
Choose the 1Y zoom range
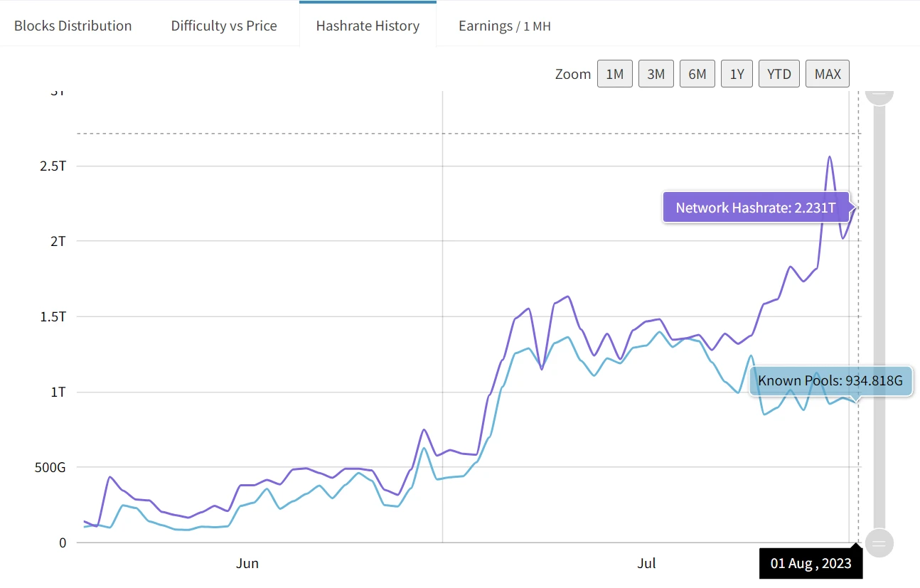(737, 74)
